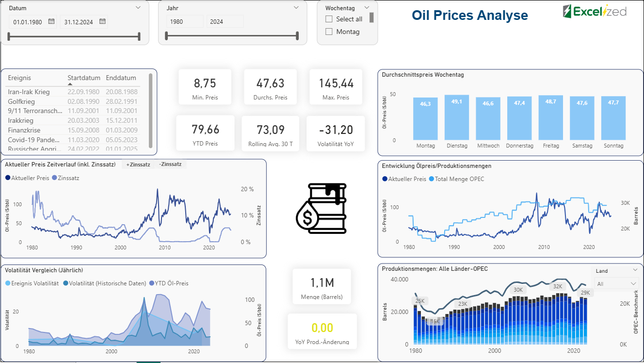Click the 30K label in Produktionsmengen chart
Image resolution: width=644 pixels, height=363 pixels.
pyautogui.click(x=518, y=290)
